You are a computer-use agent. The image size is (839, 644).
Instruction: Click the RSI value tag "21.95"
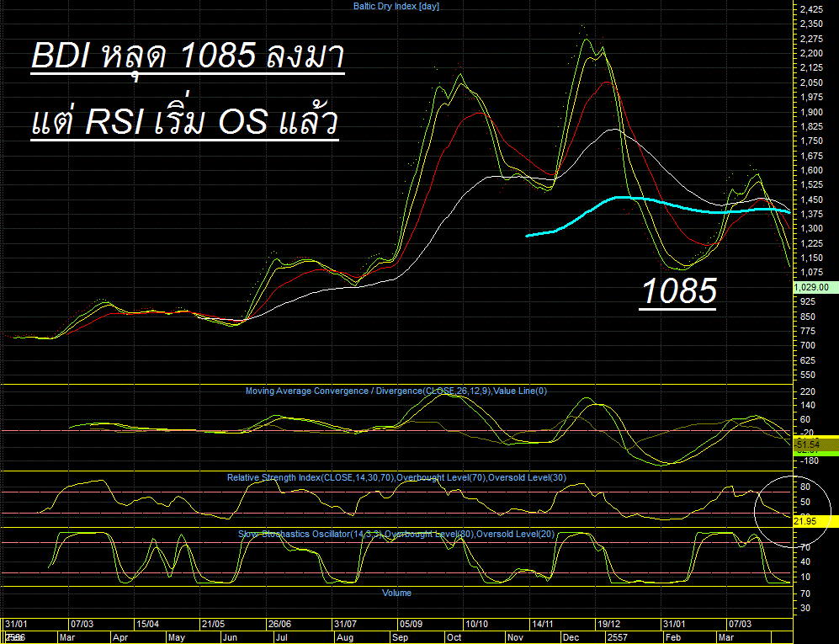coord(815,521)
